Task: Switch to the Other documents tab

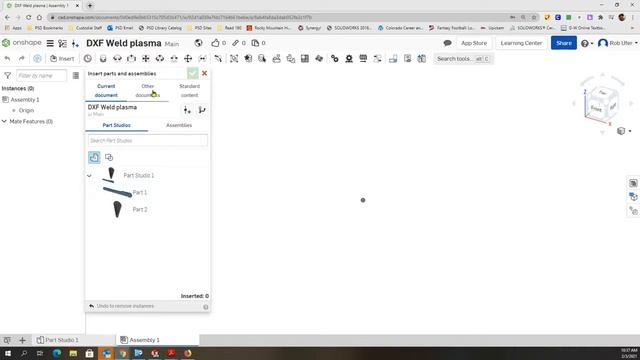Action: [148, 91]
